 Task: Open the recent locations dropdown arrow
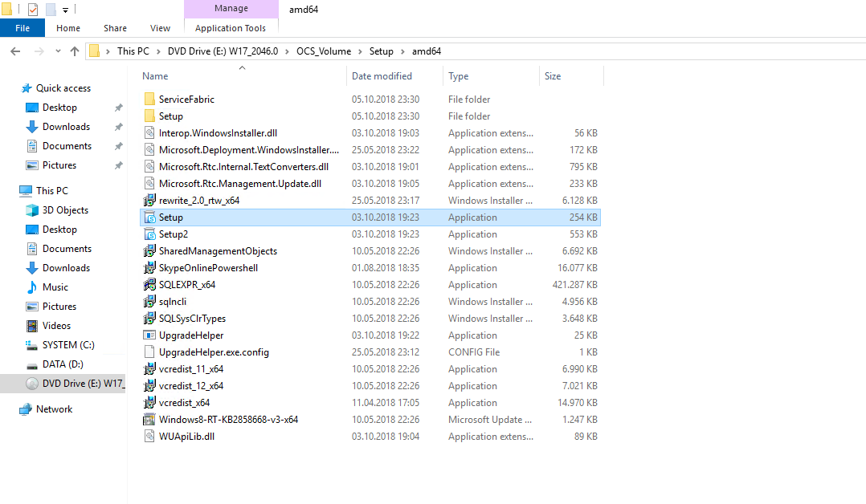(58, 51)
